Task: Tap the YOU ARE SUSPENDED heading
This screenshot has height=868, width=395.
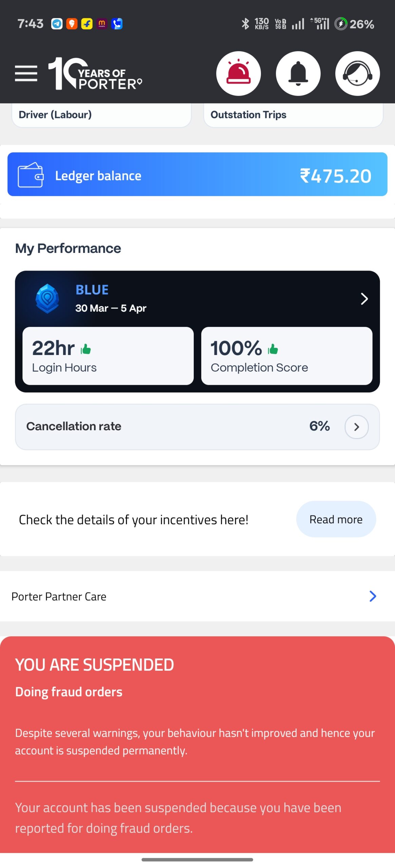Action: [x=95, y=664]
